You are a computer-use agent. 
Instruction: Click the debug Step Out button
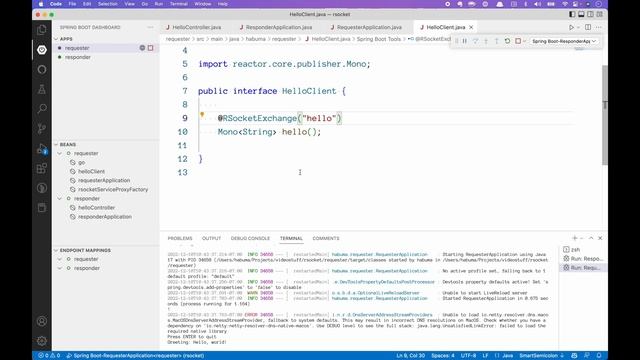tap(496, 41)
